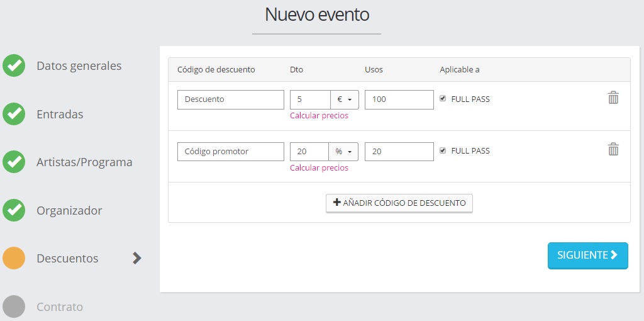Viewport: 644px width, 321px height.
Task: Click the green check icon beside Entradas
Action: click(14, 114)
